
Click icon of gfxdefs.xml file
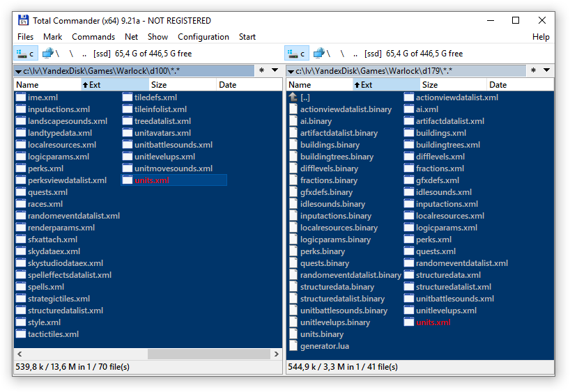[409, 180]
